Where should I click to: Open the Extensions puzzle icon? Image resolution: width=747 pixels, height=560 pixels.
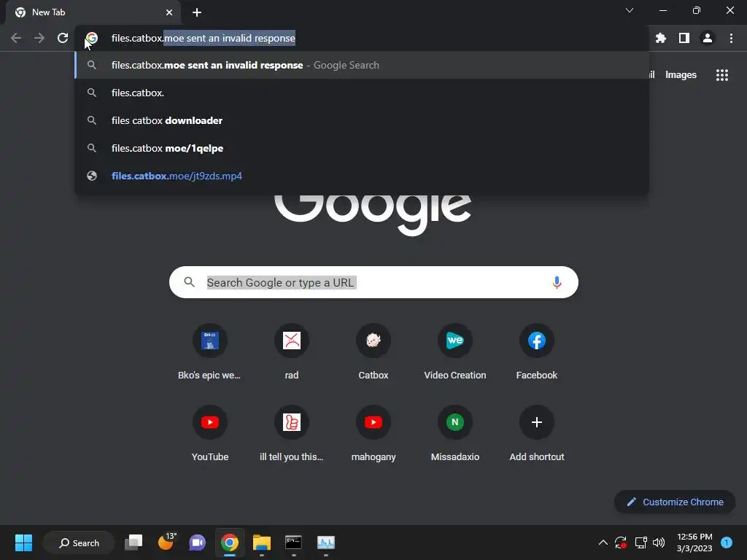pyautogui.click(x=661, y=38)
